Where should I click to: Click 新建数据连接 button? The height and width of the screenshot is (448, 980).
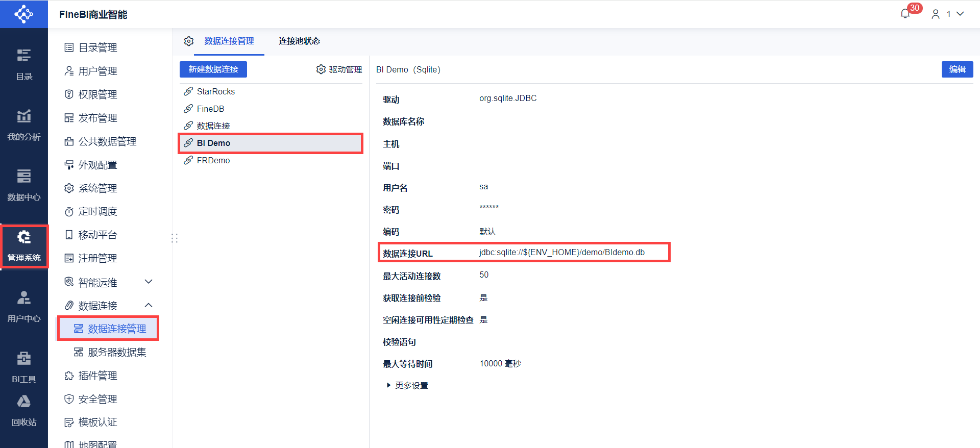[x=213, y=69]
